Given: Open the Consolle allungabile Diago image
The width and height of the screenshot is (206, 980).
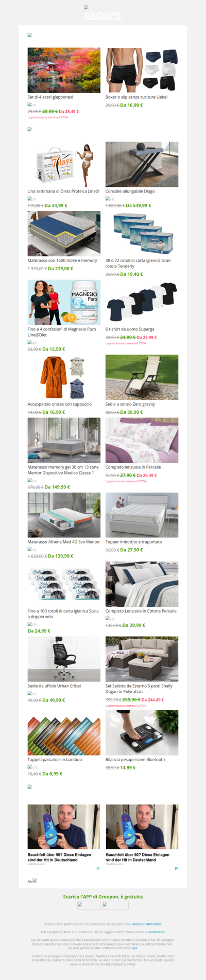Looking at the screenshot, I should point(142,164).
